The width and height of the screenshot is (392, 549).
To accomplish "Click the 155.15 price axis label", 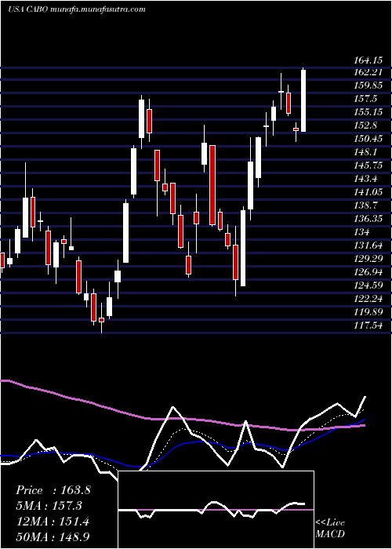I will pyautogui.click(x=368, y=112).
